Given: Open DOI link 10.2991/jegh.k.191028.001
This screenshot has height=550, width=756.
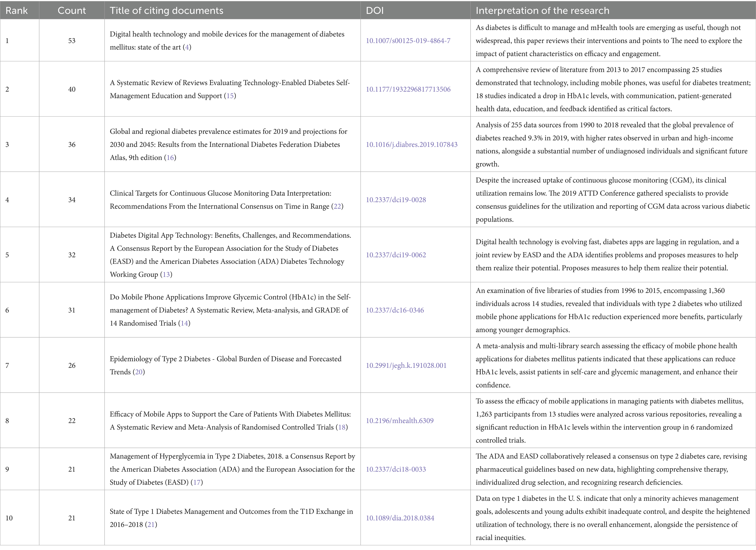Looking at the screenshot, I should (x=406, y=366).
